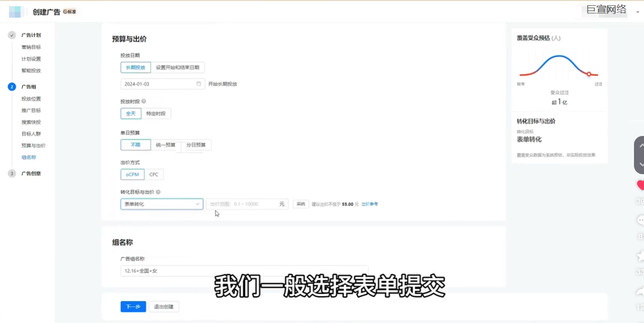
Task: Click the 巨宣网络 account name
Action: coord(606,10)
